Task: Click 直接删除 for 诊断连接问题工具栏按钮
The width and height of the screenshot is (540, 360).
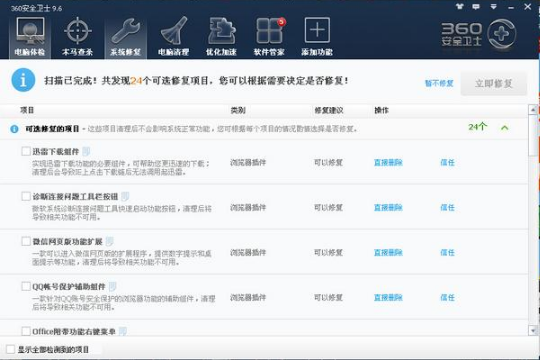Action: pos(388,207)
